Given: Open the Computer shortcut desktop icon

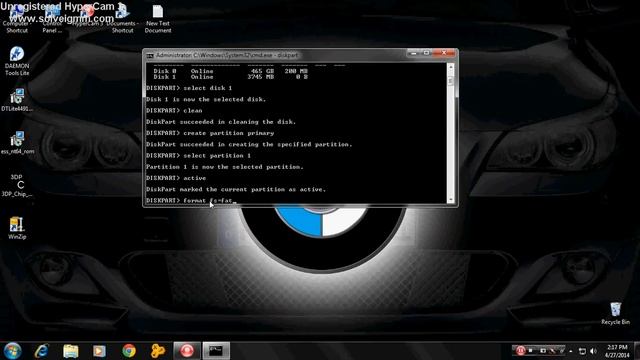Looking at the screenshot, I should click(x=17, y=18).
